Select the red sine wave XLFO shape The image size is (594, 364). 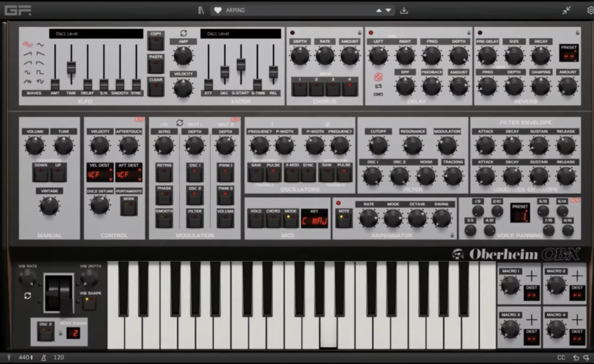click(x=28, y=44)
